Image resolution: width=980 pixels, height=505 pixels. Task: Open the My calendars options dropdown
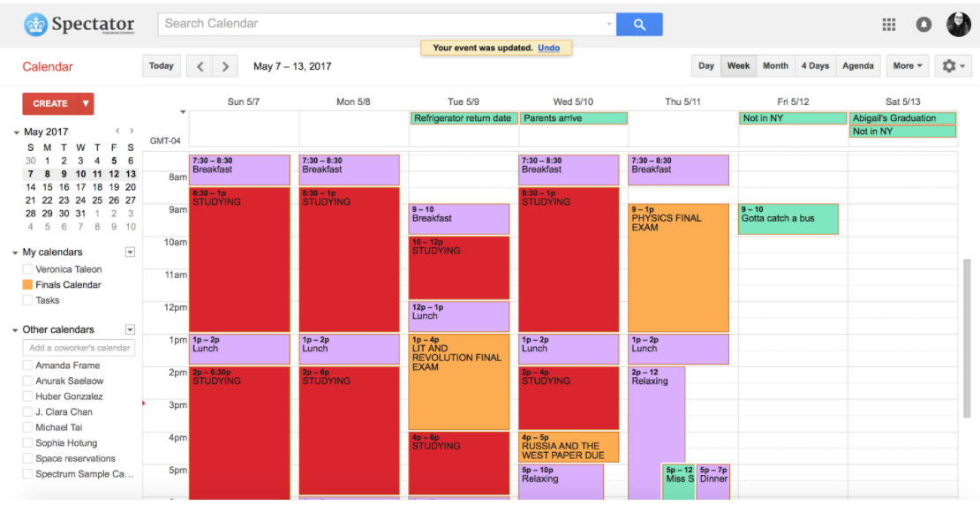(x=130, y=253)
